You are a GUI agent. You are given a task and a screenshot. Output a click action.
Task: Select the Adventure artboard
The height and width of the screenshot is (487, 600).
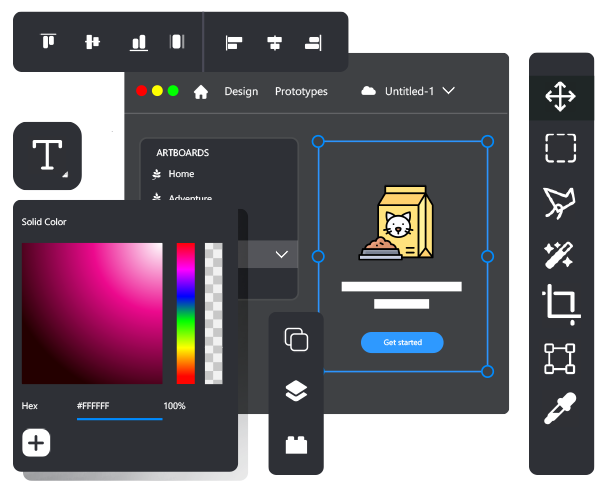(190, 198)
